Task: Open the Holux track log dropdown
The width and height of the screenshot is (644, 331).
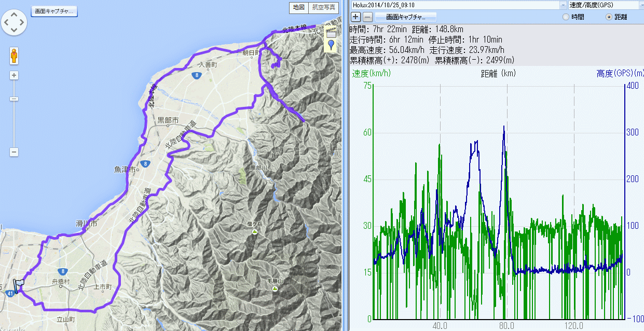Action: tap(563, 5)
